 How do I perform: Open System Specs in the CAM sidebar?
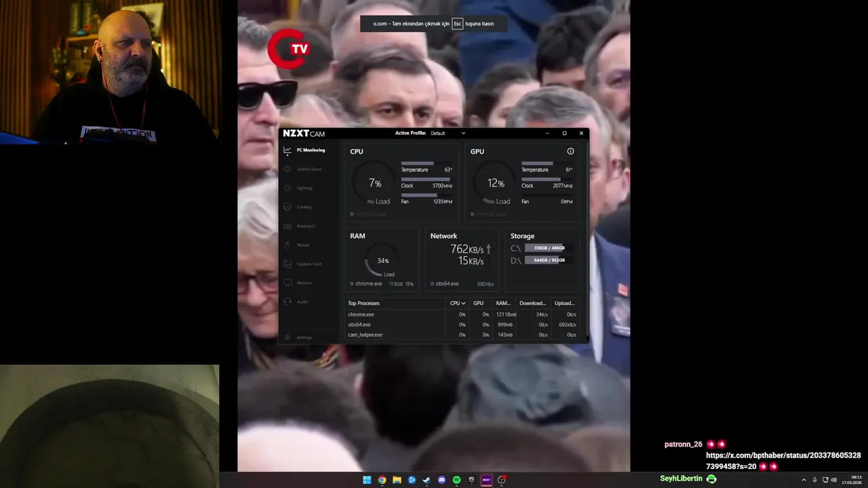[x=303, y=169]
